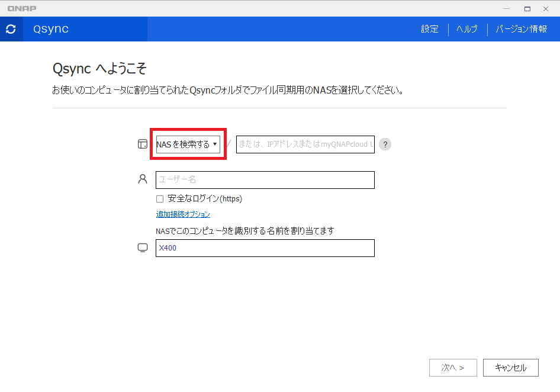This screenshot has height=392, width=560.
Task: Minimize the Qsync window
Action: point(507,9)
